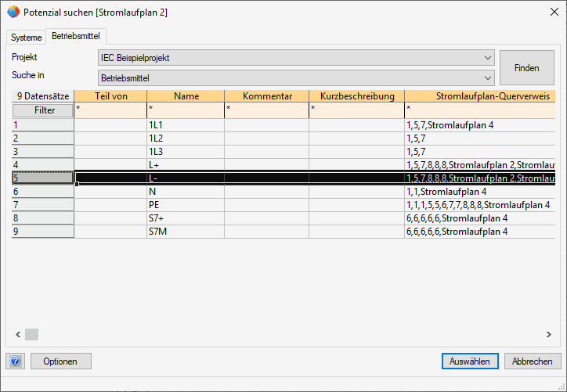Select the Betriebsmittel tab
The height and width of the screenshot is (392, 567).
76,37
